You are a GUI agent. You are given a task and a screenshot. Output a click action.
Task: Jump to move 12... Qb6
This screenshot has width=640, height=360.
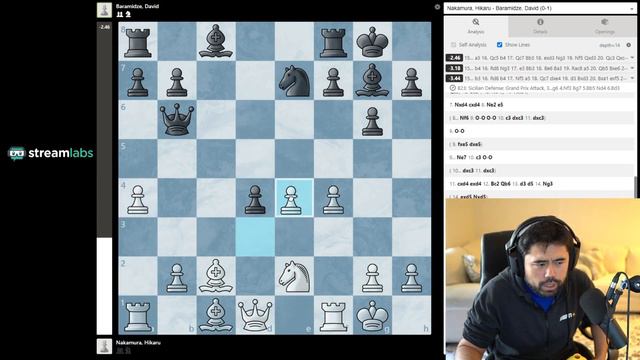tap(507, 184)
